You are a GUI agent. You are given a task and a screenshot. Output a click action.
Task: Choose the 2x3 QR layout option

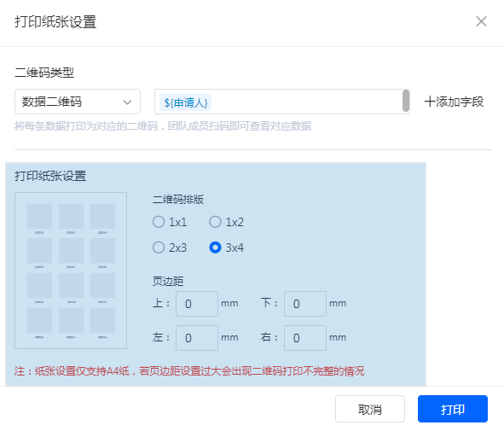(159, 248)
